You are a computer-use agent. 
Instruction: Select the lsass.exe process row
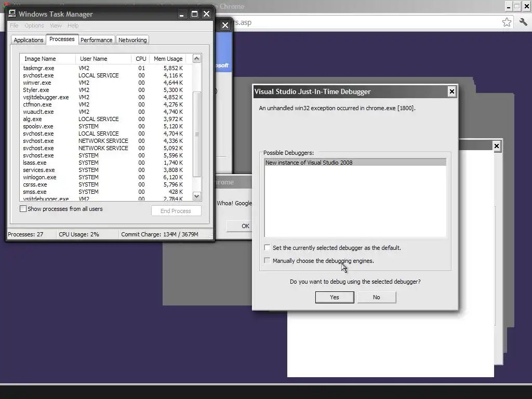coord(106,163)
